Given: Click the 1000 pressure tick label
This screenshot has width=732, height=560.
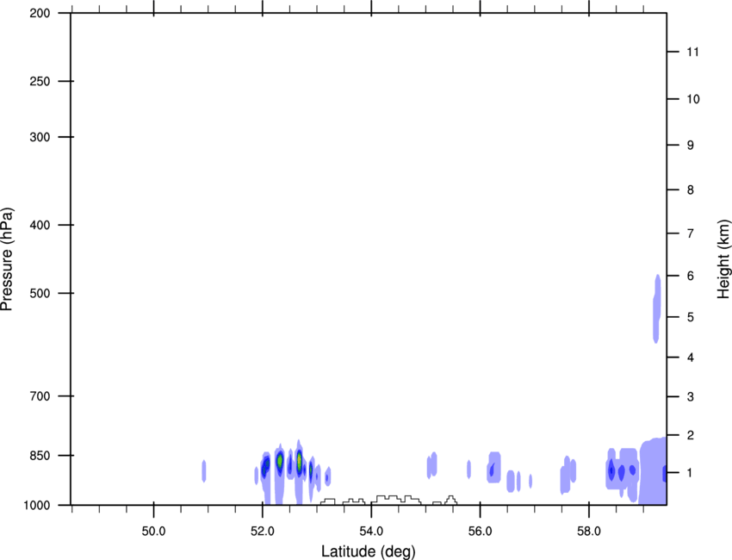Looking at the screenshot, I should pyautogui.click(x=36, y=506).
